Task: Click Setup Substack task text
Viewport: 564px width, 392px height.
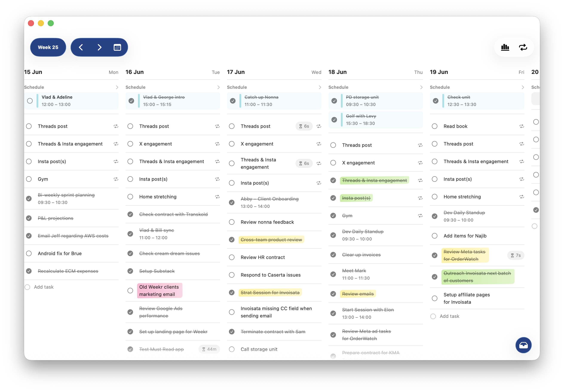Action: pos(157,271)
